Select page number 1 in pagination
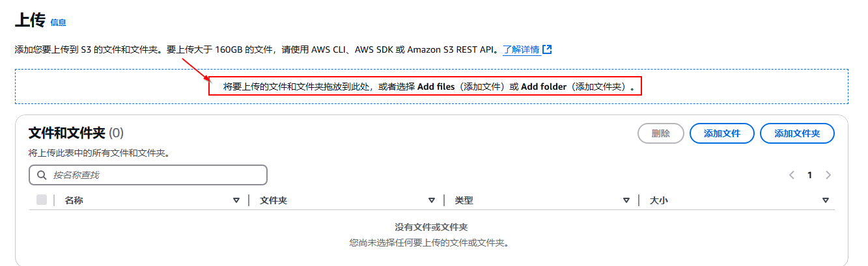868x266 pixels. click(810, 175)
